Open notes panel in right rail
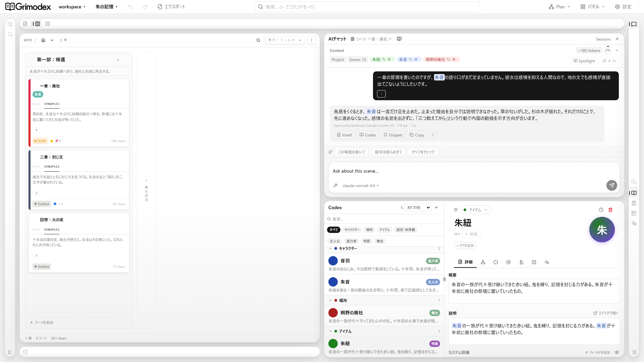Screen dimensions: 644x362 pos(634,203)
